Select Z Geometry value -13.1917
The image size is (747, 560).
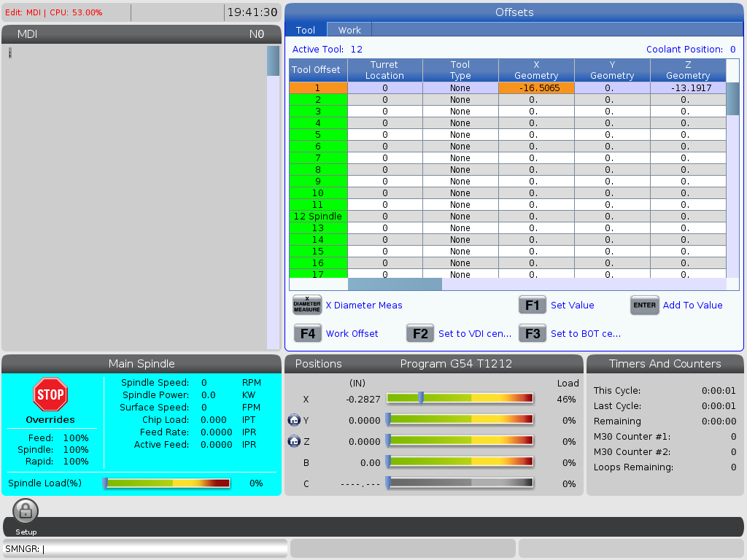688,87
